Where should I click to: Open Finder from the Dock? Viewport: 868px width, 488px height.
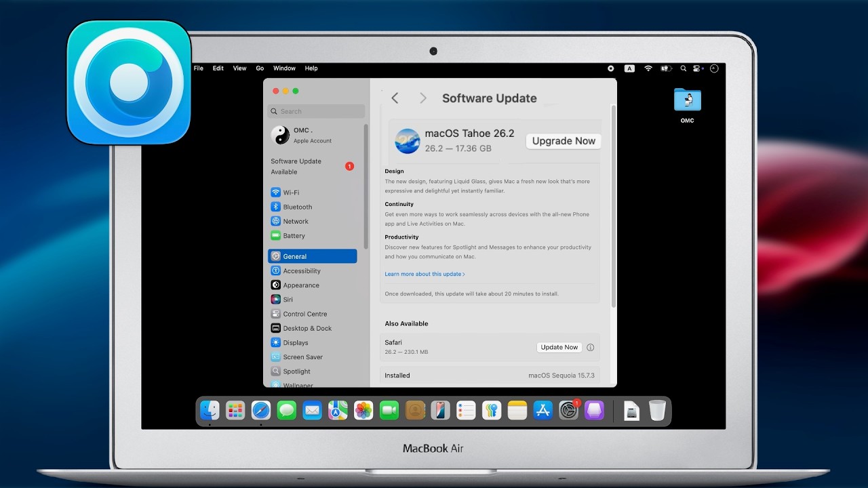(x=210, y=410)
